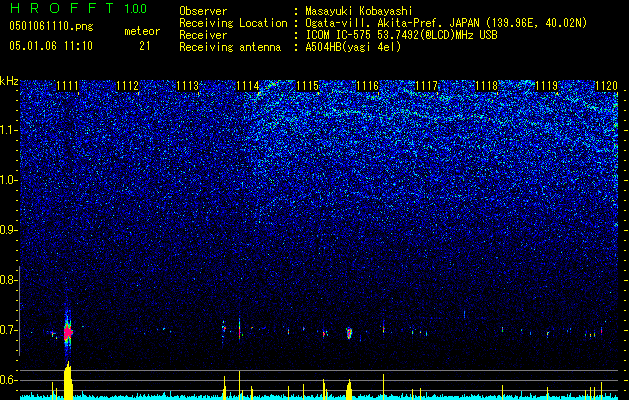Screen dimensions: 629x400
Task: Click the 1118 time marker
Action: (x=487, y=86)
